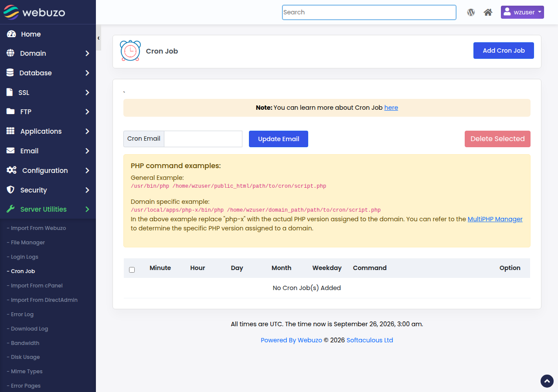Open Import From cPanel in the sidebar
558x392 pixels.
point(35,286)
